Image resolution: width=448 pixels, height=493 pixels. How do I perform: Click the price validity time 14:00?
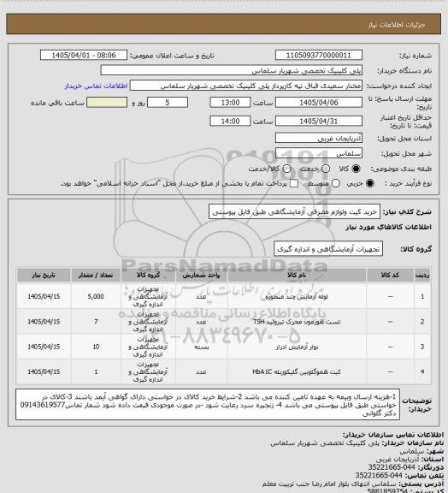click(230, 122)
